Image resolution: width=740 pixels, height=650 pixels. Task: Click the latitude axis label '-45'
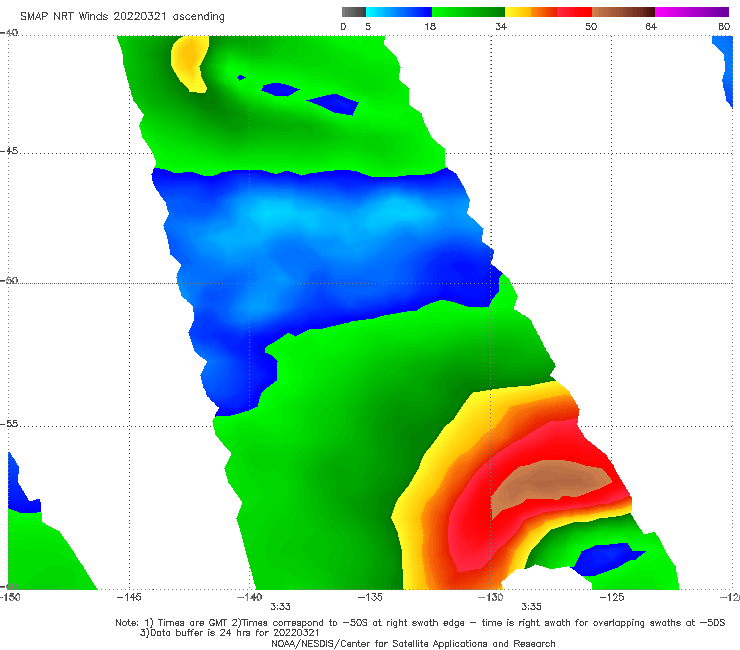(9, 151)
